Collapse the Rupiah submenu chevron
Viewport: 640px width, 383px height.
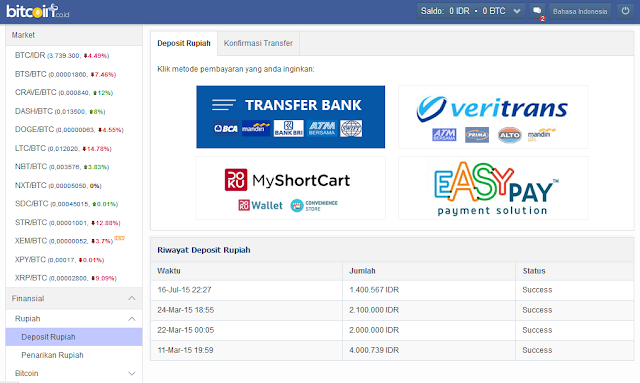point(131,318)
